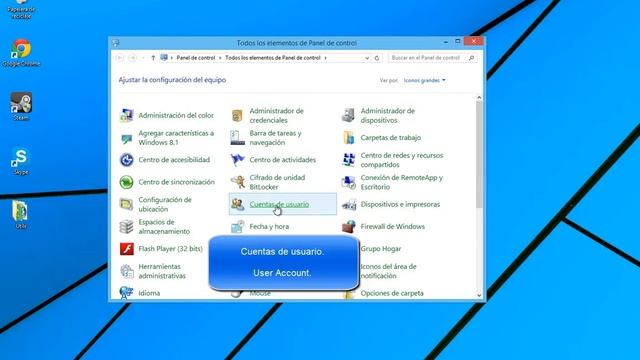Open Opciones de carpeta link
Viewport: 640px width, 360px height.
point(392,293)
